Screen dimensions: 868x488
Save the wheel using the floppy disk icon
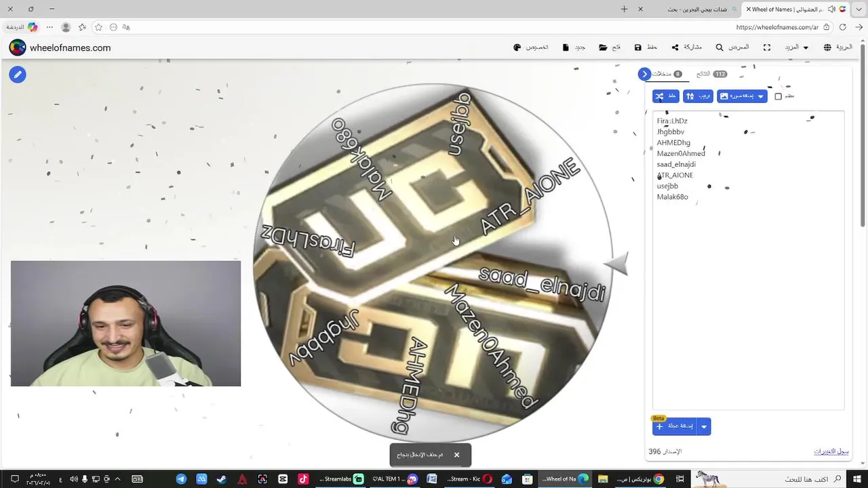point(646,47)
